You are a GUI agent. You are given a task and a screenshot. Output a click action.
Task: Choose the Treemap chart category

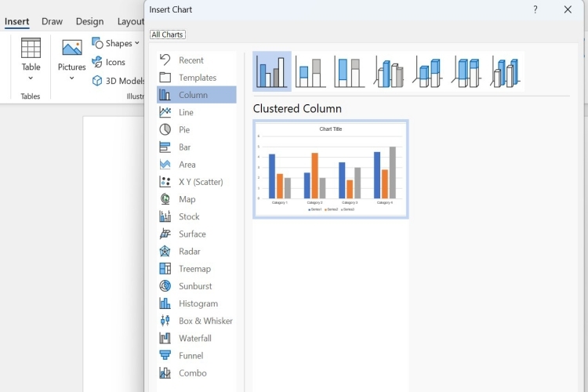[x=197, y=269]
